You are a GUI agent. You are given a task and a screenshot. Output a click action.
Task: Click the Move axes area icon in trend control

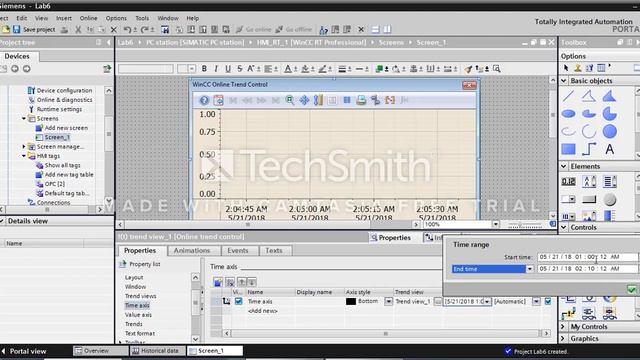pos(304,100)
